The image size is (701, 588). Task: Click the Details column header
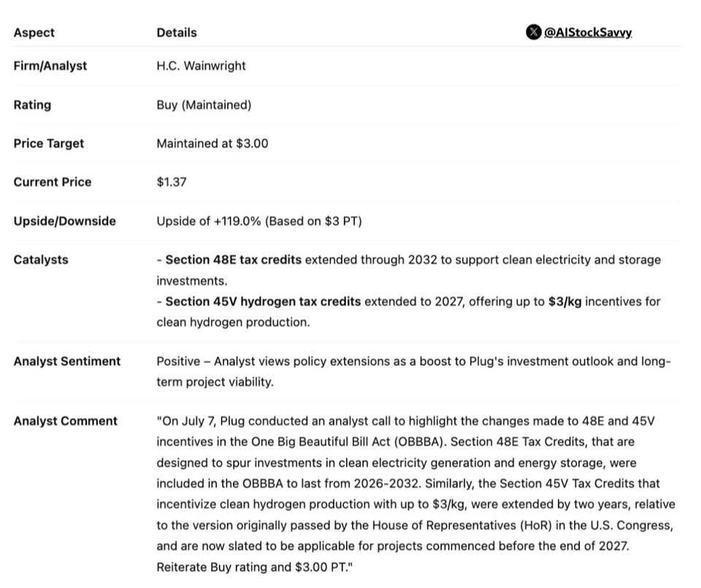[x=176, y=33]
